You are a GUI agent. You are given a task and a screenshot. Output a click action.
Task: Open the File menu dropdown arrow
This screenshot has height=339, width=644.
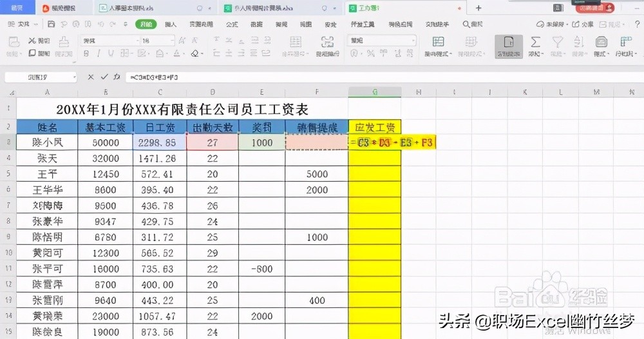[x=35, y=24]
